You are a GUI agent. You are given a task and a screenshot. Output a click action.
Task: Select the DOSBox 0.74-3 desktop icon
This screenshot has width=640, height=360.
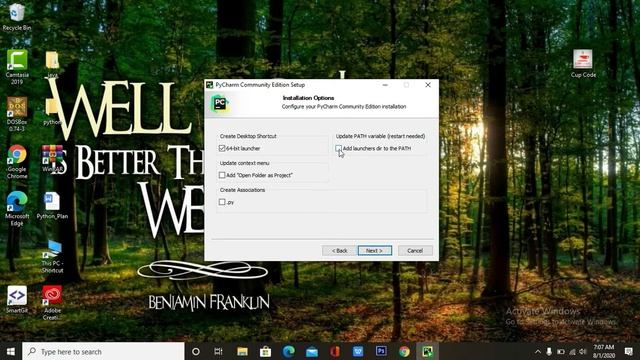tap(17, 114)
